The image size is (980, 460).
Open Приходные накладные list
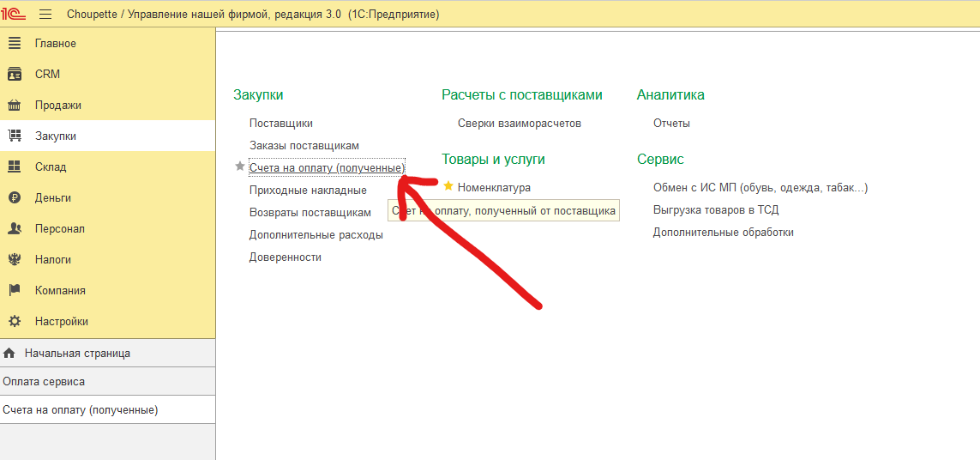click(308, 191)
